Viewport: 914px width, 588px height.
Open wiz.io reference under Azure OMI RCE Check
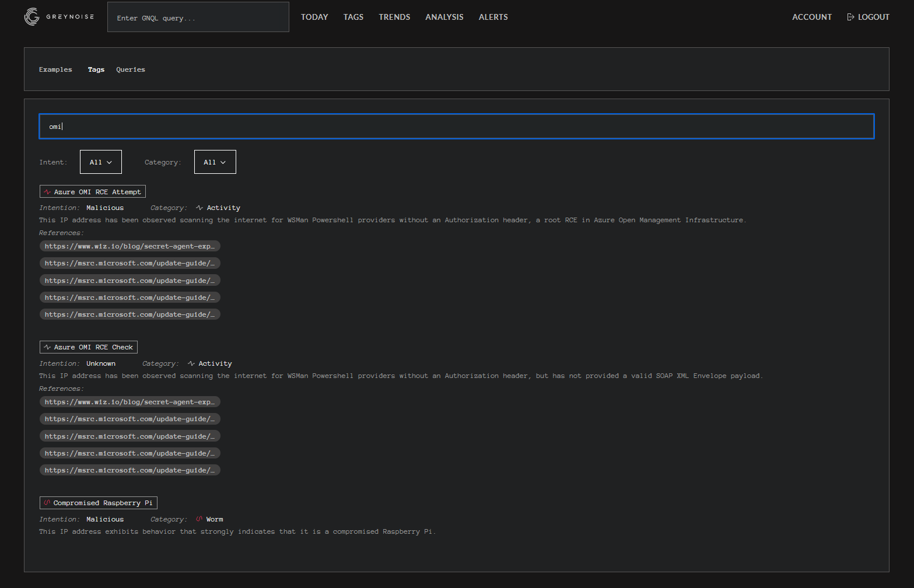(x=130, y=402)
